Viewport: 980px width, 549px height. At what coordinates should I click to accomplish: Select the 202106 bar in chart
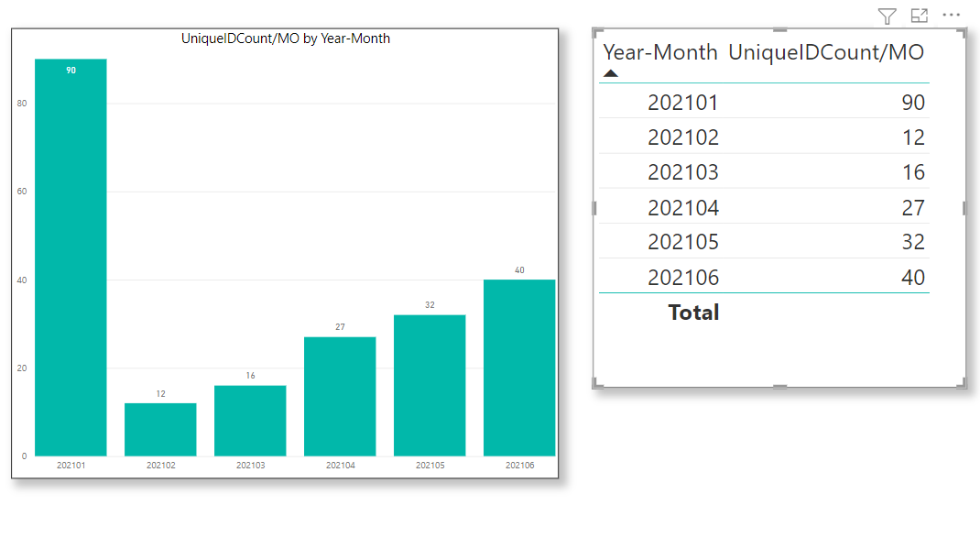pos(519,368)
